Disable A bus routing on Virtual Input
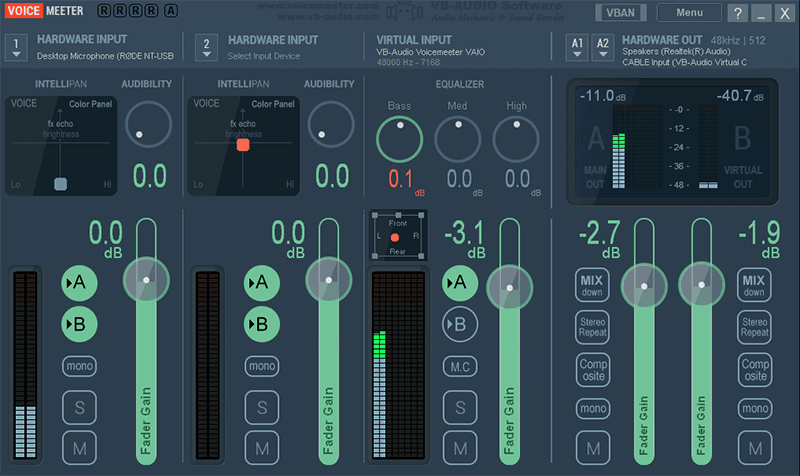This screenshot has width=800, height=476. pyautogui.click(x=460, y=283)
